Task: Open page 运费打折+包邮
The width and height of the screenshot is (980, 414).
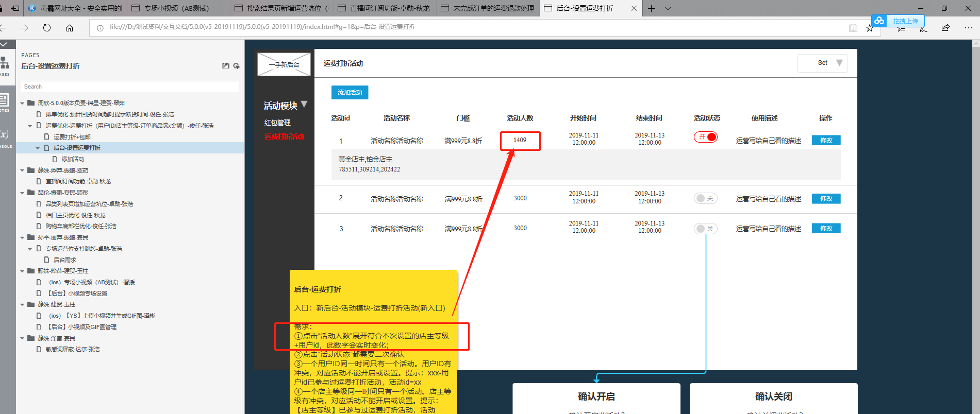Action: (72, 137)
